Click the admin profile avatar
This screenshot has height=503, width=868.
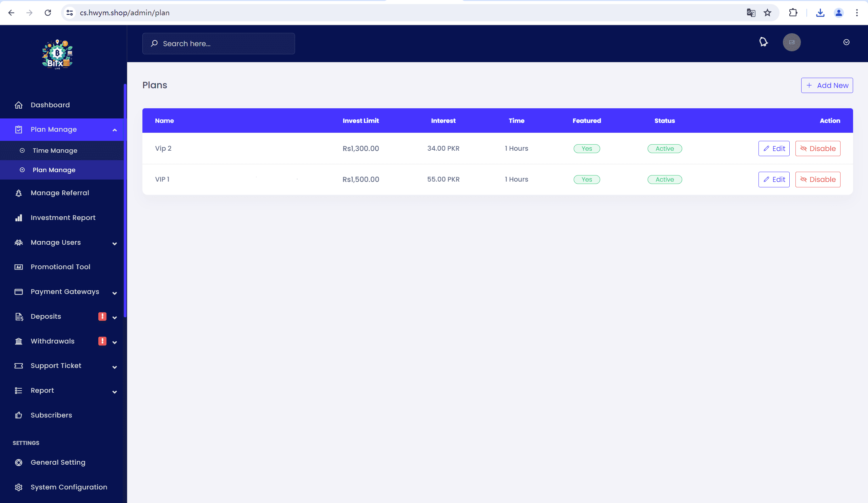tap(791, 42)
